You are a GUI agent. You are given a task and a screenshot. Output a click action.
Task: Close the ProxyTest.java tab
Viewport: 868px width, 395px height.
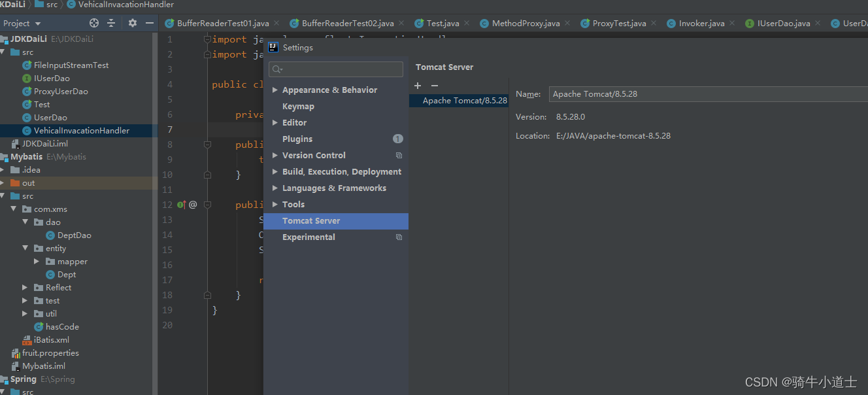[x=654, y=24]
